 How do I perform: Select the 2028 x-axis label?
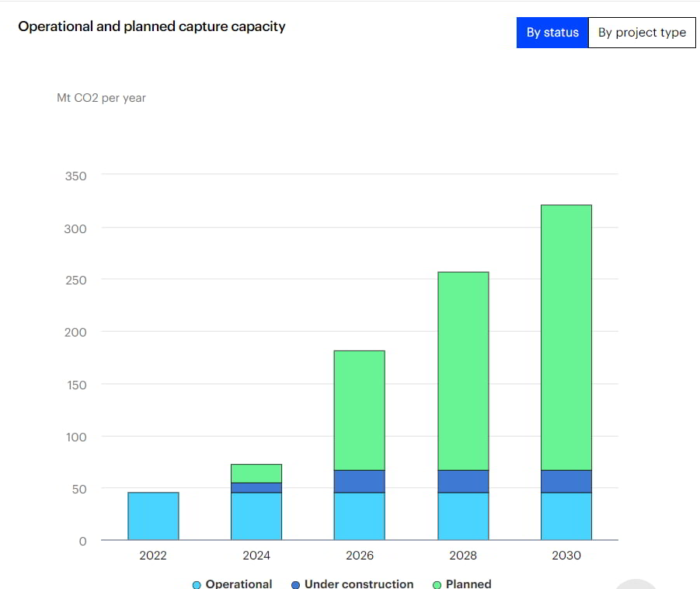click(463, 555)
